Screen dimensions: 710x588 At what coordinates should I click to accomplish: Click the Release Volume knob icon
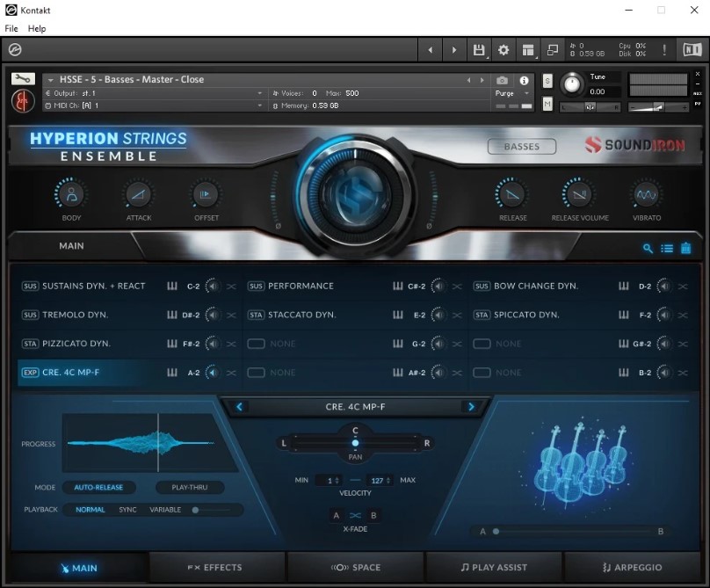[x=579, y=194]
